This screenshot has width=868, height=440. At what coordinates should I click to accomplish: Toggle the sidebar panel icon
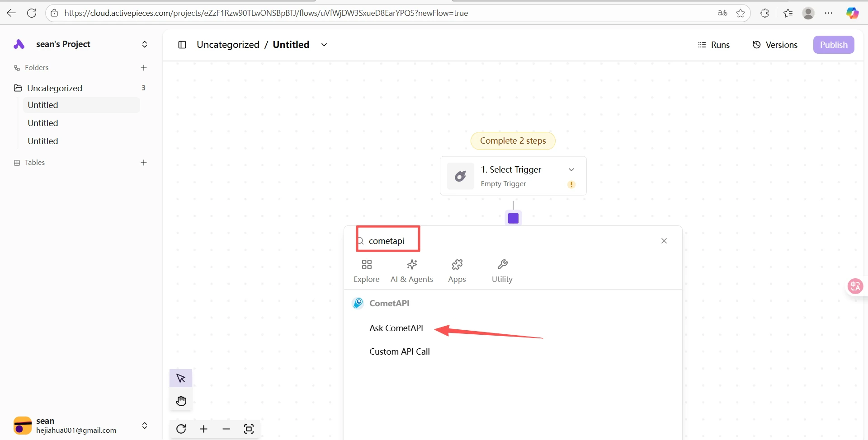click(x=182, y=45)
